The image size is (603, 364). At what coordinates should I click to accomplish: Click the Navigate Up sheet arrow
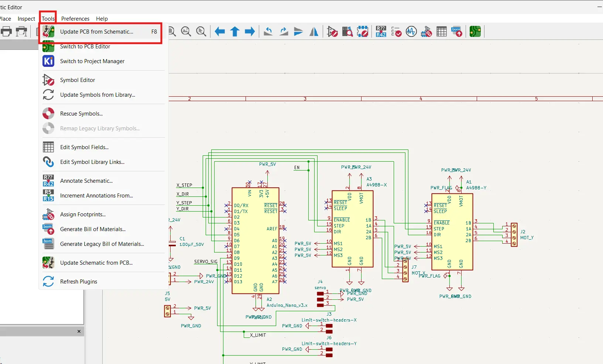coord(234,31)
